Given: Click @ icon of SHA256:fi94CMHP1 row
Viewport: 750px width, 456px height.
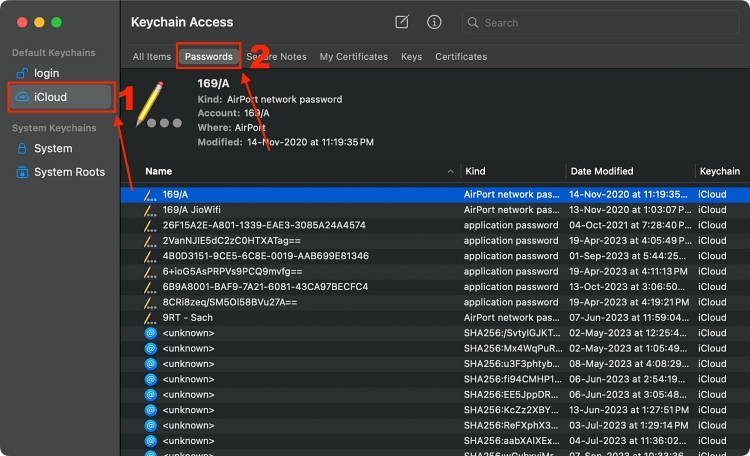Looking at the screenshot, I should point(151,379).
